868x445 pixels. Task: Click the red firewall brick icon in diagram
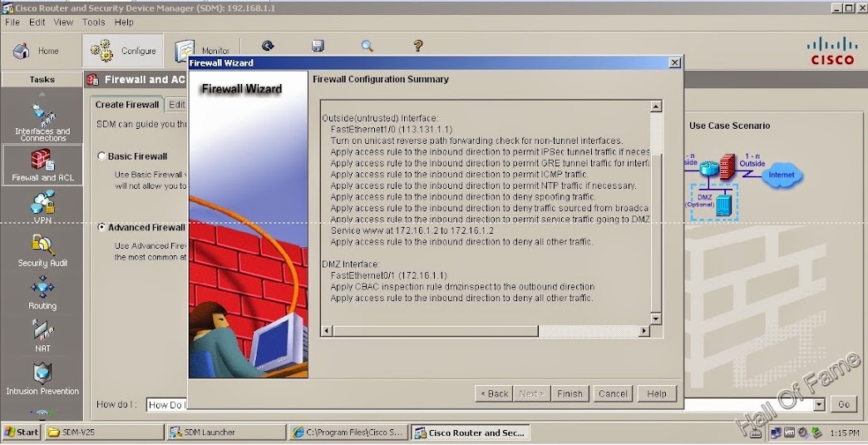727,167
